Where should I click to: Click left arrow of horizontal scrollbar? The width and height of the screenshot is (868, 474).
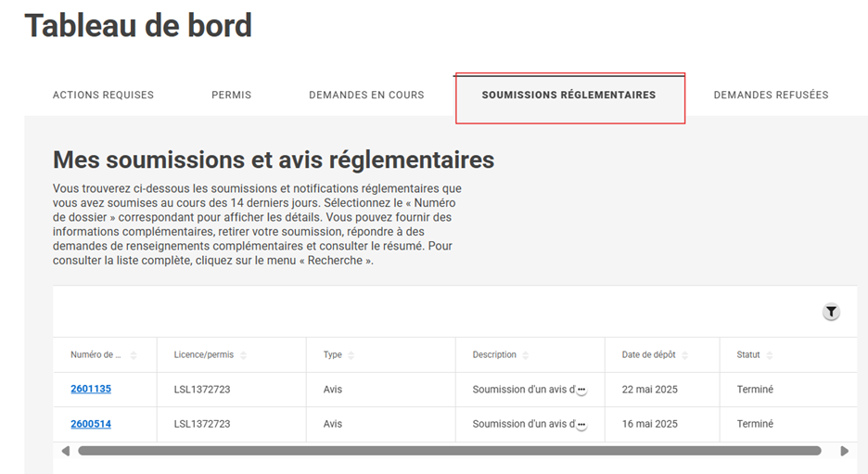(65, 451)
